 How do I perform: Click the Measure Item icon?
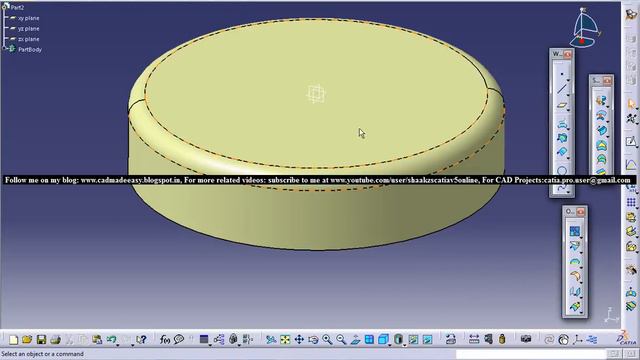tap(488, 340)
